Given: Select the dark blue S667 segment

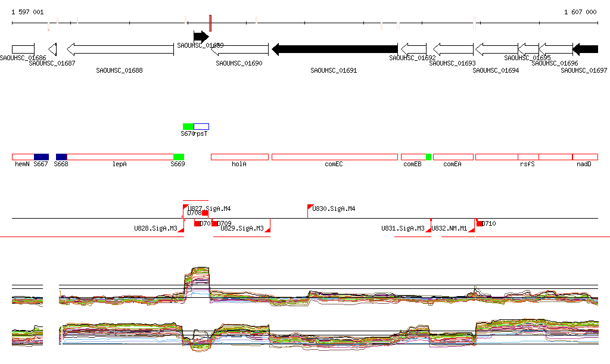Looking at the screenshot, I should (41, 157).
